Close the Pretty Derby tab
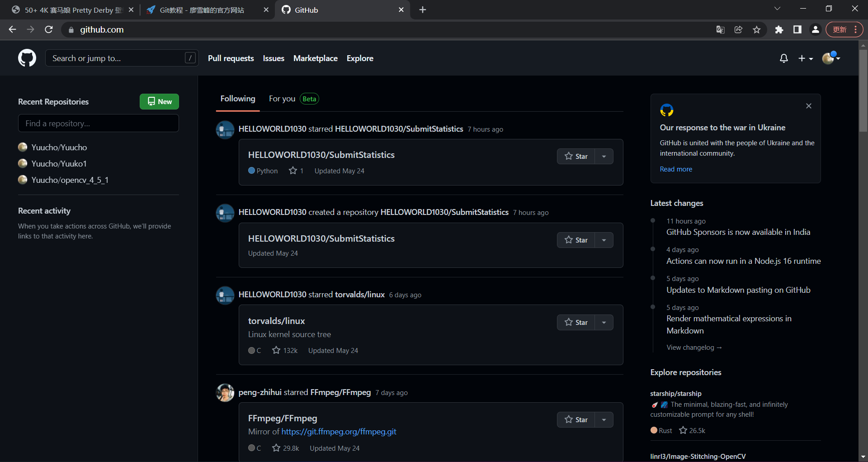This screenshot has width=868, height=462. point(131,10)
